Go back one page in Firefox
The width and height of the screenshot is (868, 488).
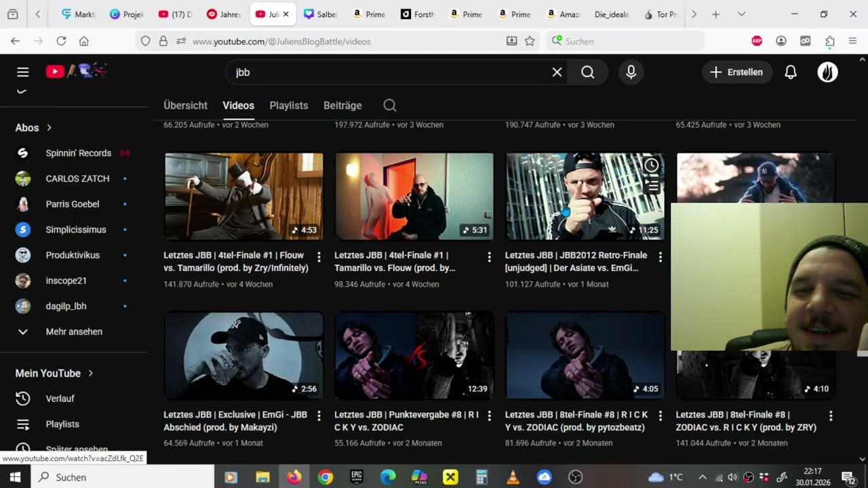(15, 41)
